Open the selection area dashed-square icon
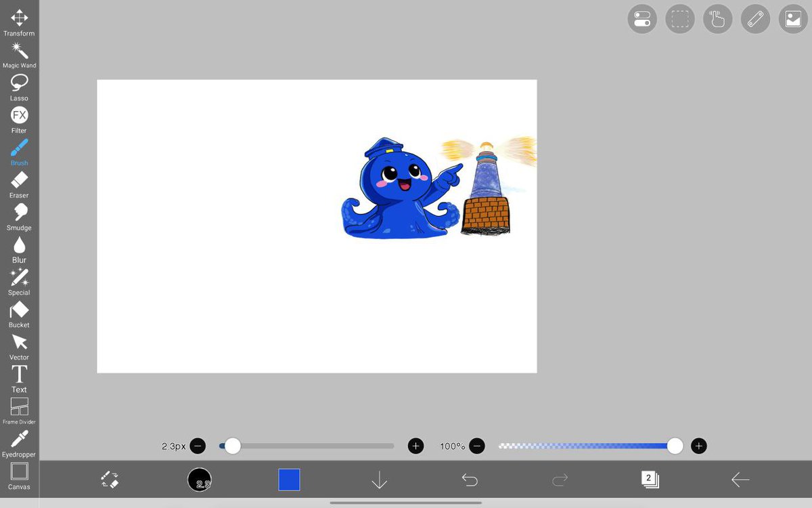Image resolution: width=812 pixels, height=508 pixels. tap(680, 19)
